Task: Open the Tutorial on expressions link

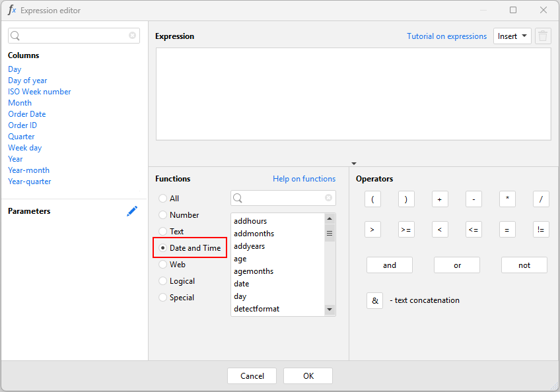Action: coord(446,36)
